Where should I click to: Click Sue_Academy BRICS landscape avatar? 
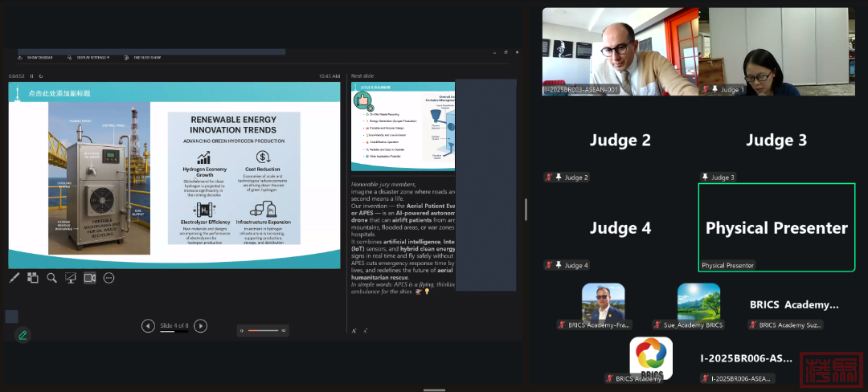pos(698,301)
